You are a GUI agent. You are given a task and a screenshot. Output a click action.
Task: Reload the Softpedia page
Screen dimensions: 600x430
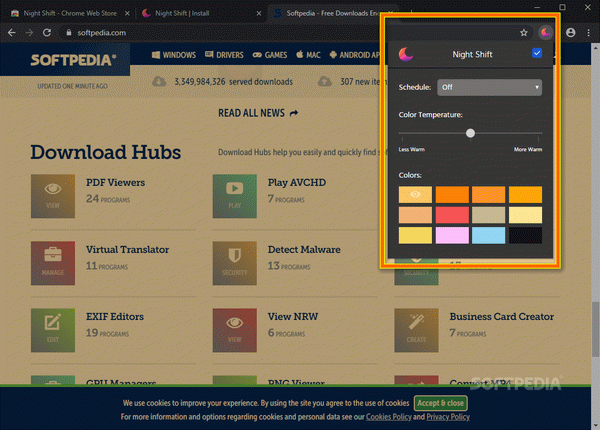point(47,33)
